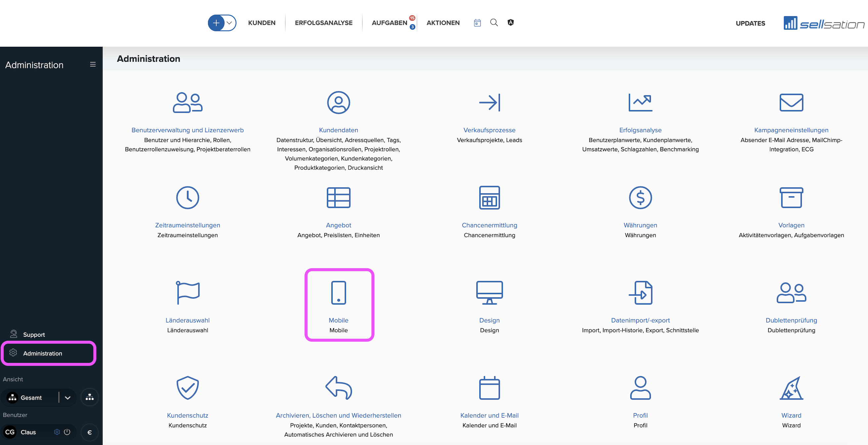Viewport: 868px width, 445px height.
Task: Open the ERFOLGSANALYSE menu
Action: click(x=323, y=23)
